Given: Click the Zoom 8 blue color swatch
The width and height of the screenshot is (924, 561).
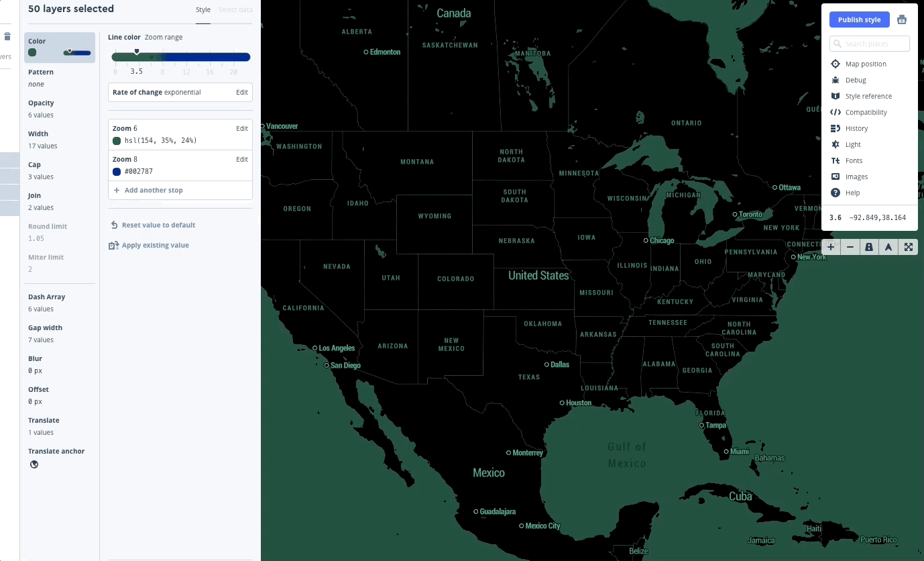Looking at the screenshot, I should (x=117, y=171).
